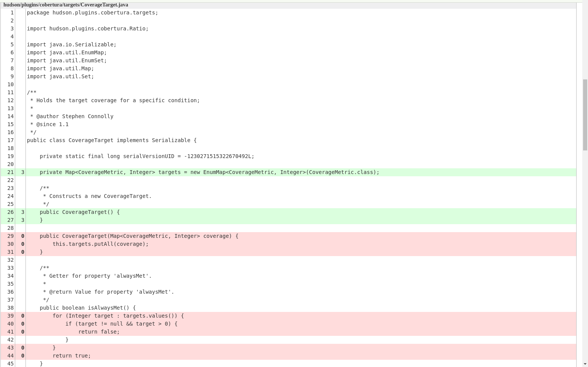
Task: Click the scrollbar down arrow
Action: coord(585,364)
